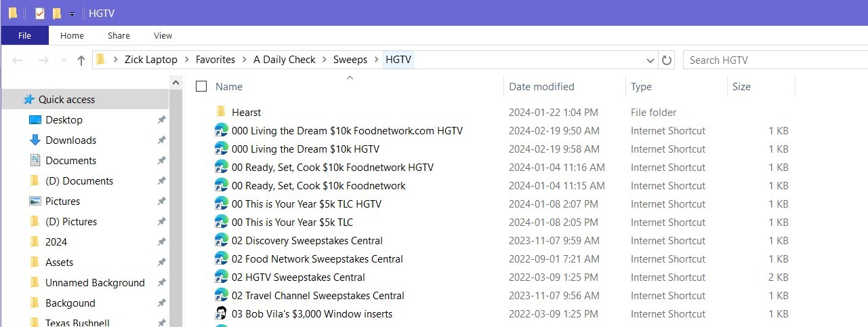Unpin Downloads using its pin icon

point(161,140)
